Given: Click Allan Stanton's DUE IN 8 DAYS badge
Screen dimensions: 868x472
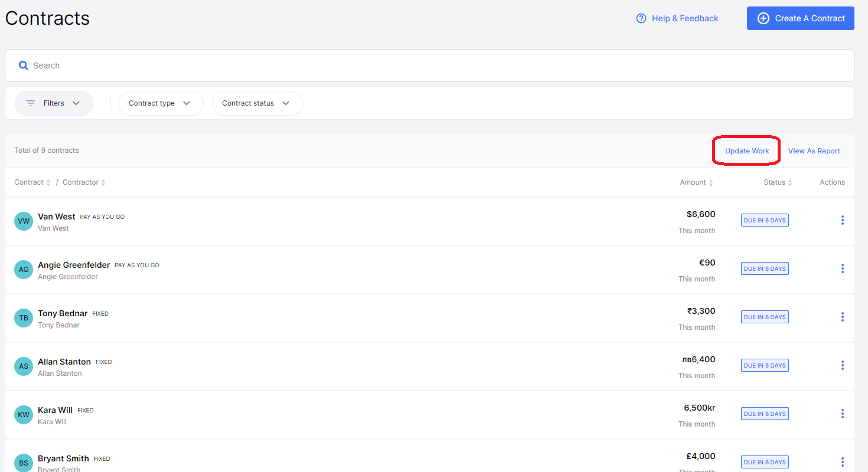Looking at the screenshot, I should 765,365.
